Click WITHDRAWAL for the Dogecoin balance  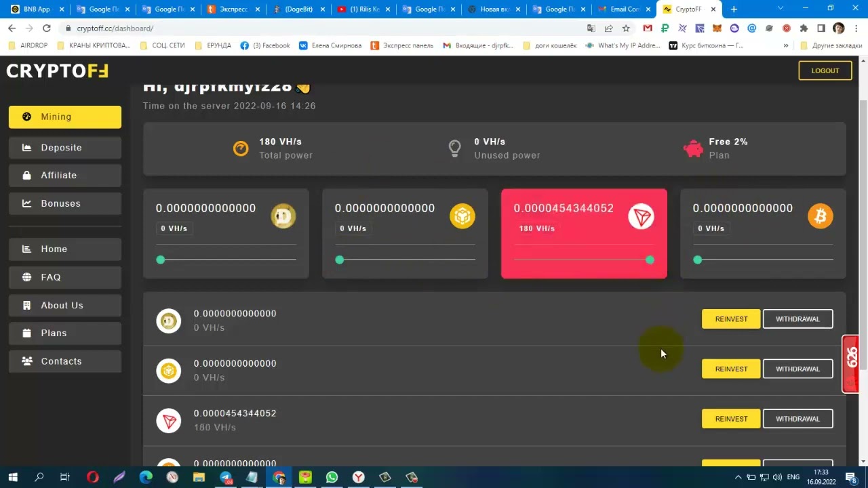point(797,319)
